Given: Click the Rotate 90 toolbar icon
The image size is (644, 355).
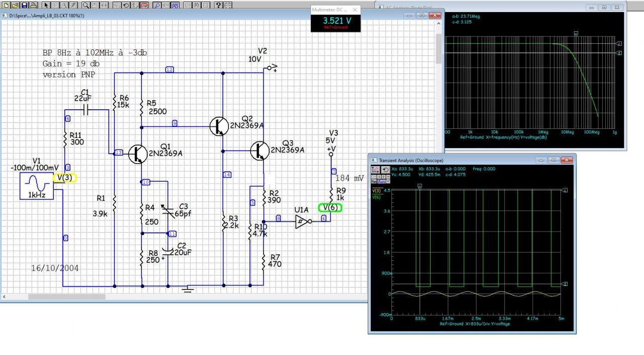Looking at the screenshot, I should (95, 5).
